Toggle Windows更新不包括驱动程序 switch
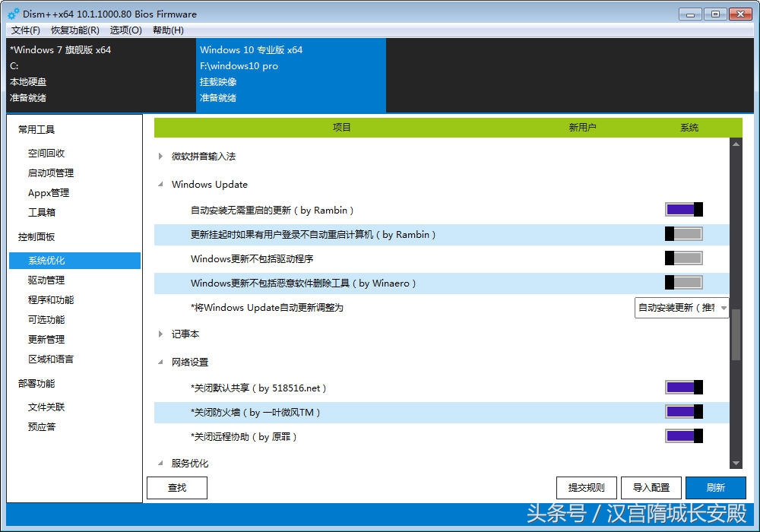 (683, 258)
